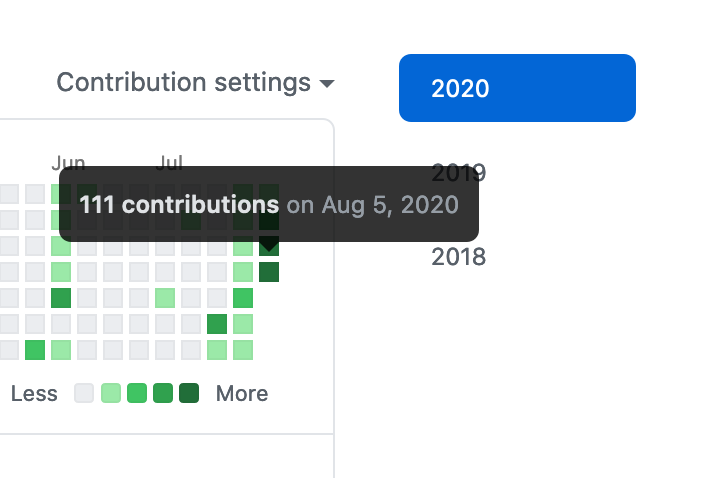Click the dark green cell under Jun column
The height and width of the screenshot is (478, 704).
coord(61,298)
